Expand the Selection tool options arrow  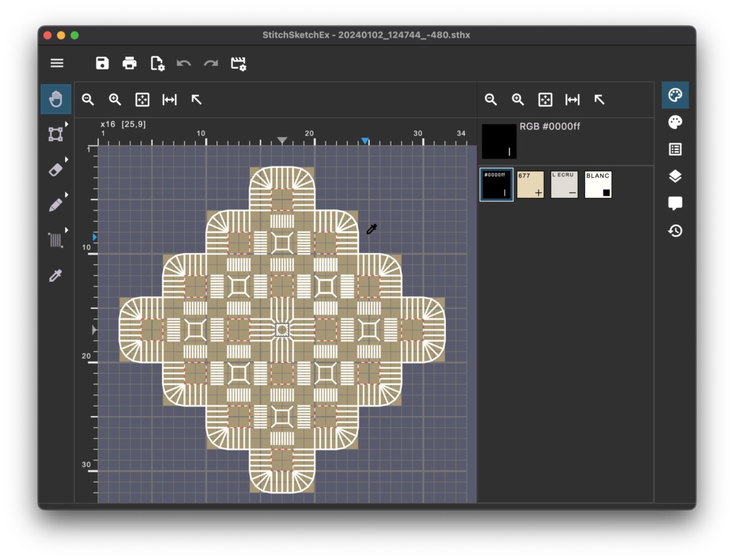pyautogui.click(x=67, y=125)
